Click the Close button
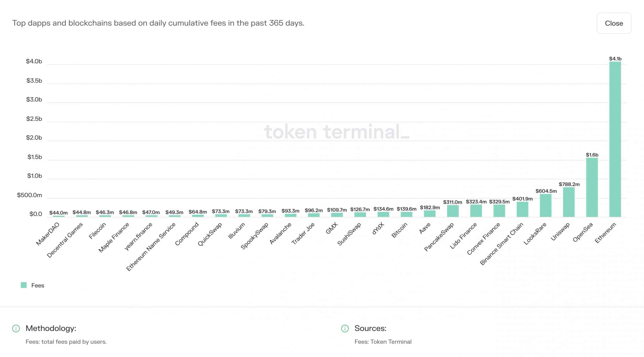 (x=614, y=23)
